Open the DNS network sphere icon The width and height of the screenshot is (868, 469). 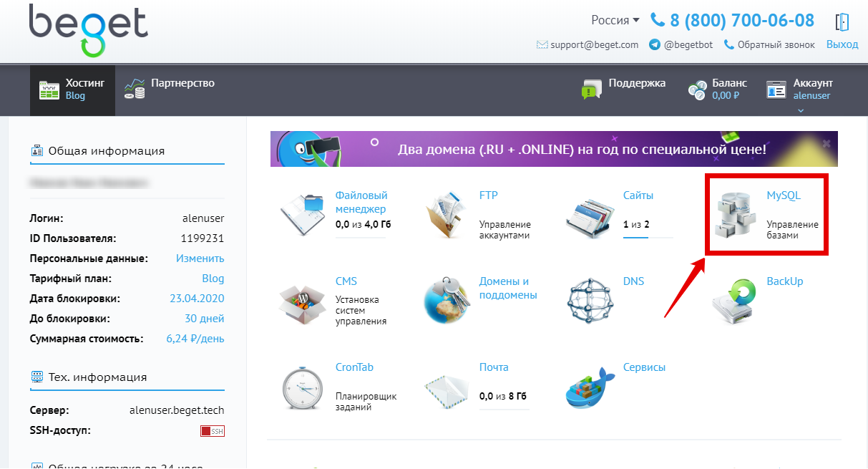point(592,301)
